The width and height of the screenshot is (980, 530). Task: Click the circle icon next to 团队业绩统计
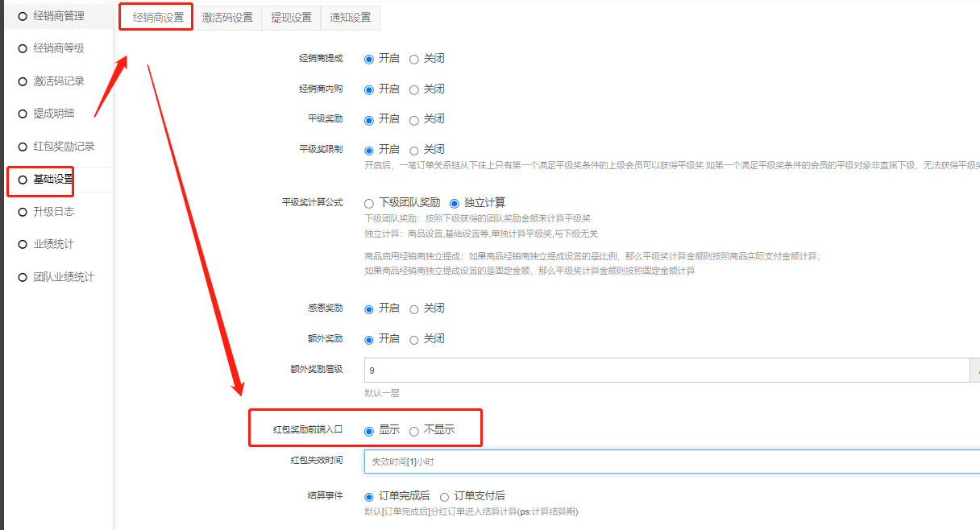[23, 277]
